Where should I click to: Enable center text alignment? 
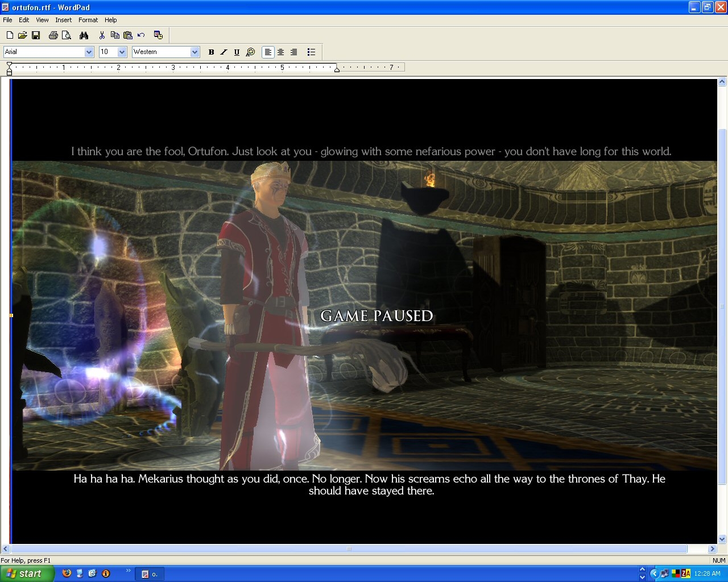pos(281,52)
